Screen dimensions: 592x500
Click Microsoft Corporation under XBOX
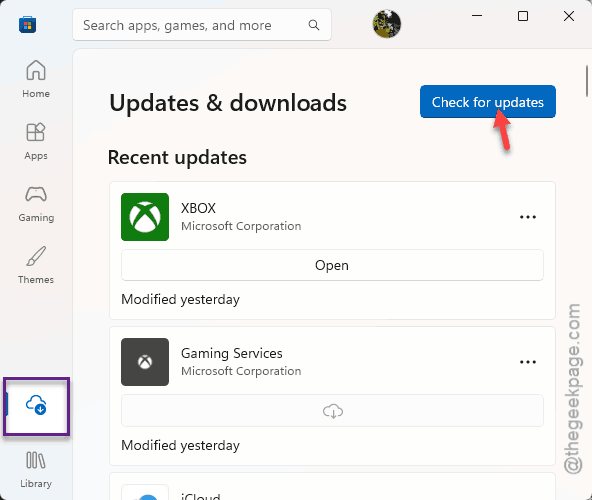pos(241,226)
